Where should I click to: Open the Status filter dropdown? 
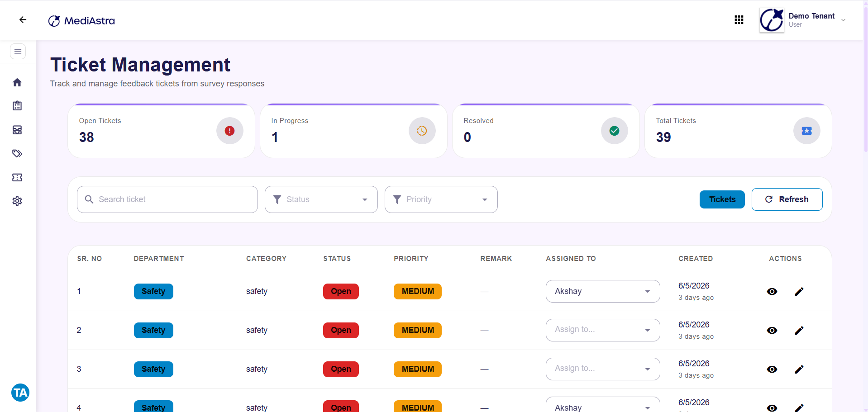tap(321, 199)
